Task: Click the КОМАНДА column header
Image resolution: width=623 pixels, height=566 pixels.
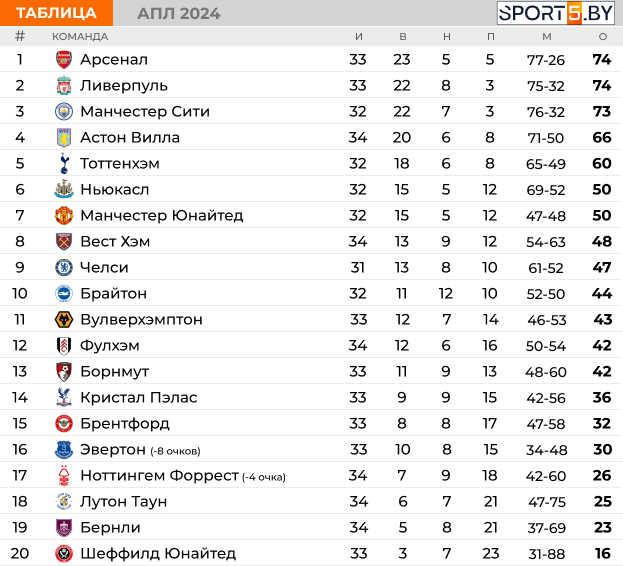Action: tap(80, 37)
